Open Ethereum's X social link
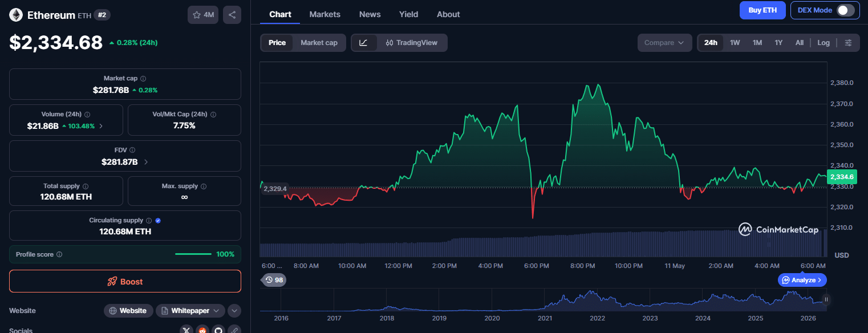The height and width of the screenshot is (333, 868). tap(186, 331)
